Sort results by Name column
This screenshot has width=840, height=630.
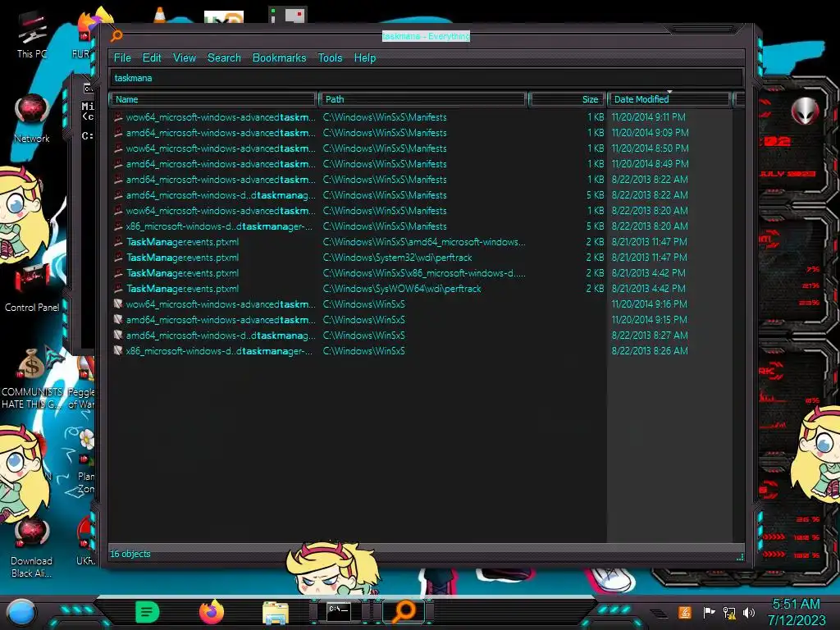coord(213,99)
